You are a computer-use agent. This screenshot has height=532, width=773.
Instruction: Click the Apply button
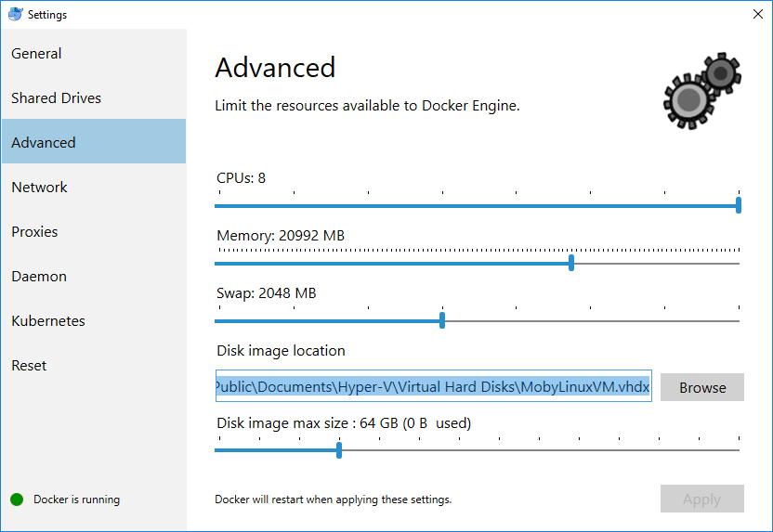tap(702, 499)
